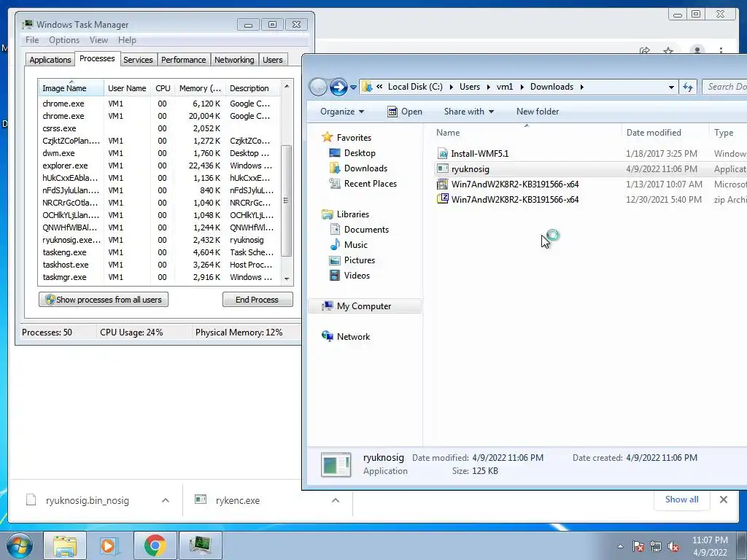
Task: Open the Start menu orb
Action: (20, 545)
